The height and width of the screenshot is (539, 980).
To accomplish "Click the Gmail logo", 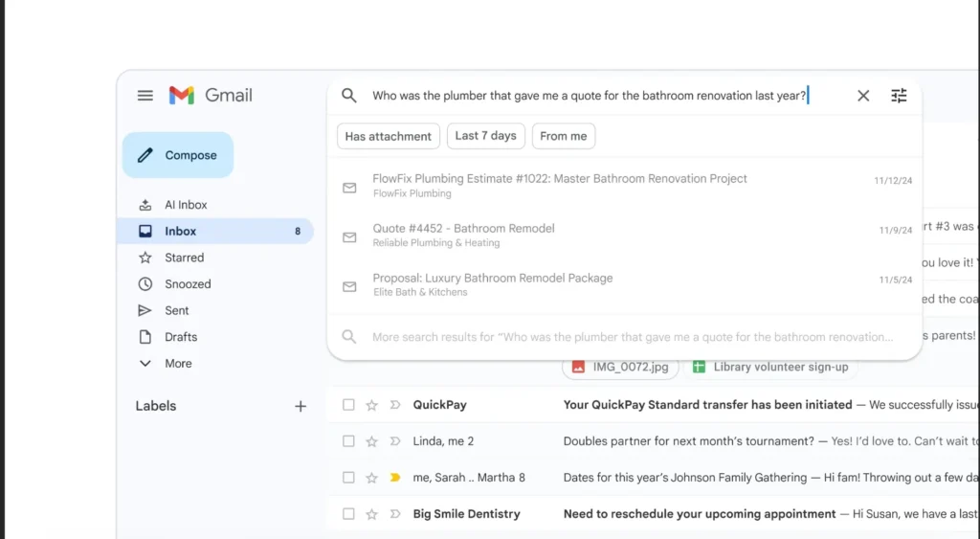I will point(211,95).
